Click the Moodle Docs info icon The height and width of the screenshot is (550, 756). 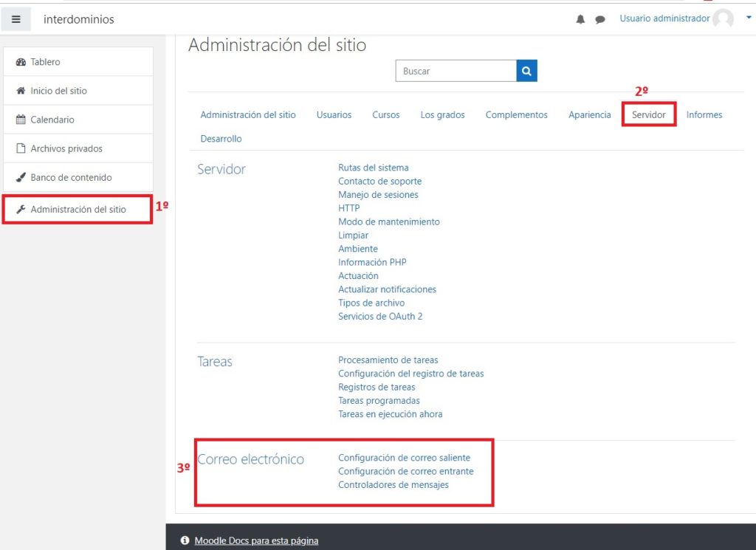[x=185, y=540]
